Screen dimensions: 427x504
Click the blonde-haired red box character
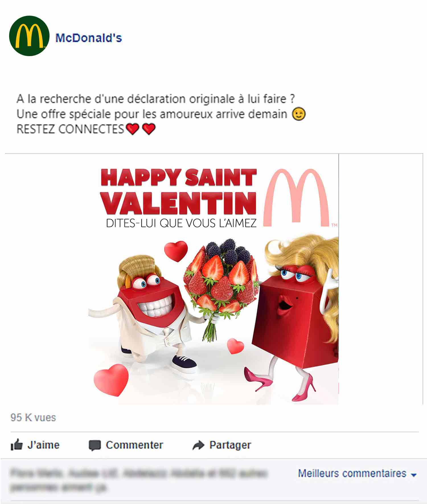point(296,316)
